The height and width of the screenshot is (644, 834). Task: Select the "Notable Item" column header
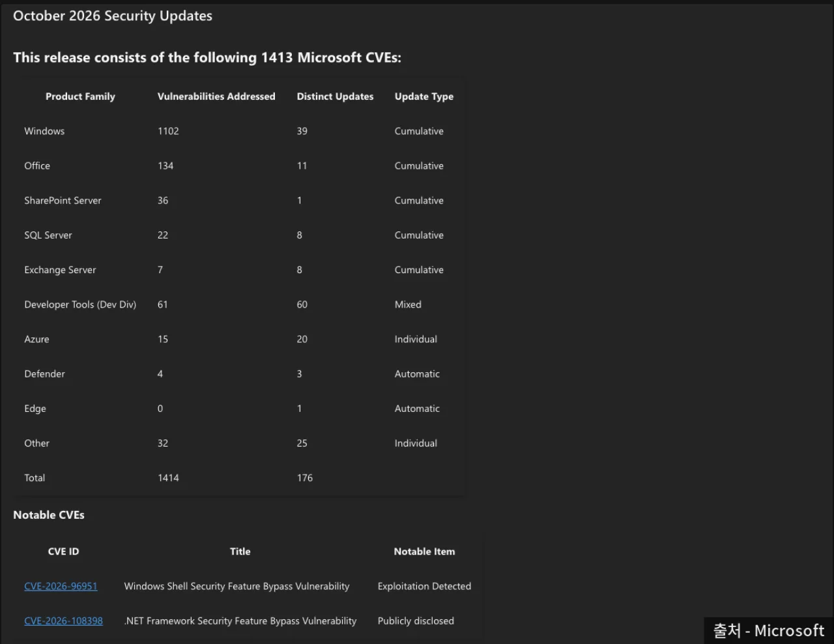[424, 551]
